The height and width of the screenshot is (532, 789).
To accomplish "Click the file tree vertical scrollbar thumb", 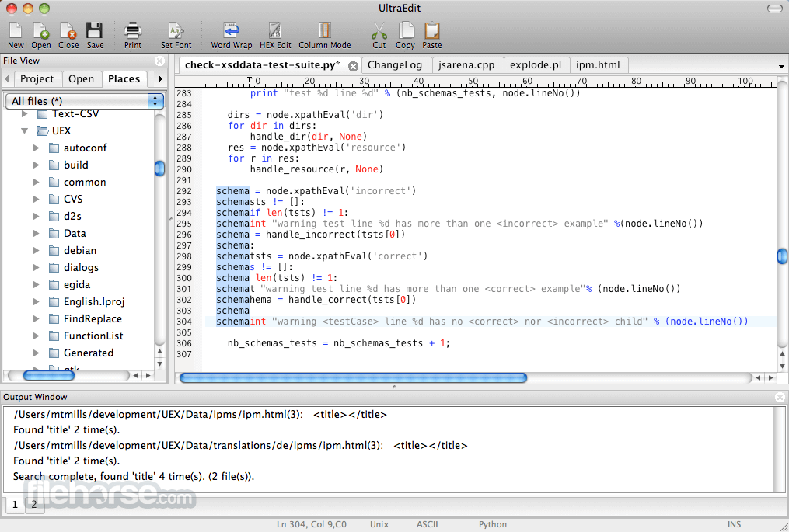I will 159,169.
